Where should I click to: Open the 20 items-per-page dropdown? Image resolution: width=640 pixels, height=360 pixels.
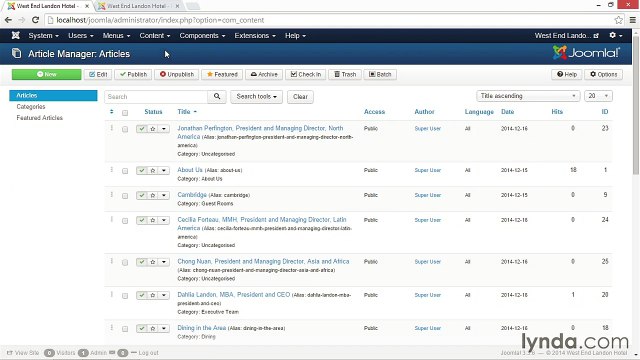coord(598,96)
